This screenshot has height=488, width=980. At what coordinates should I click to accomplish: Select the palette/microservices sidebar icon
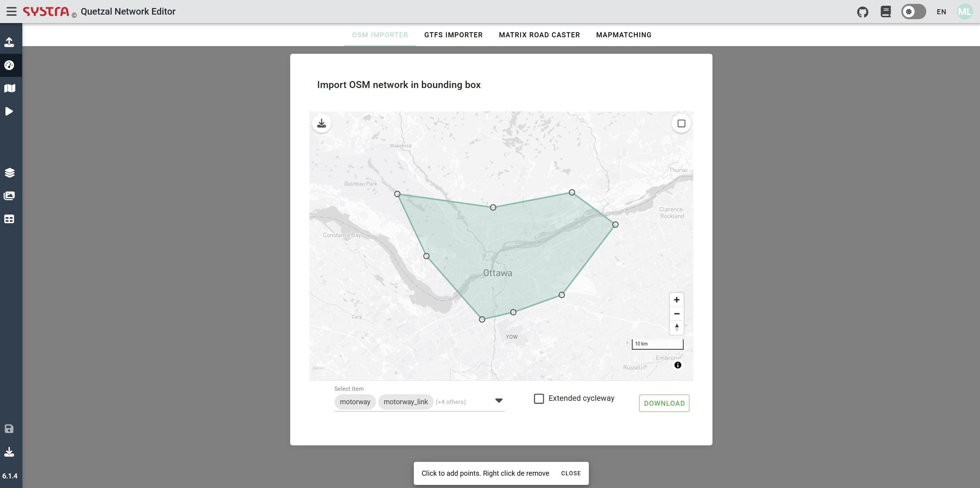coord(9,65)
